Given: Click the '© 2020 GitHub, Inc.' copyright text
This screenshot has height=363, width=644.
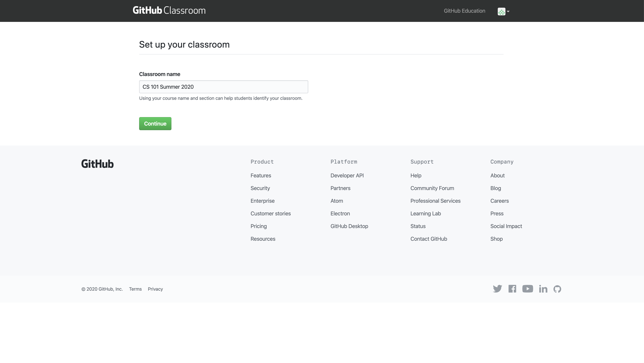Looking at the screenshot, I should pos(102,289).
